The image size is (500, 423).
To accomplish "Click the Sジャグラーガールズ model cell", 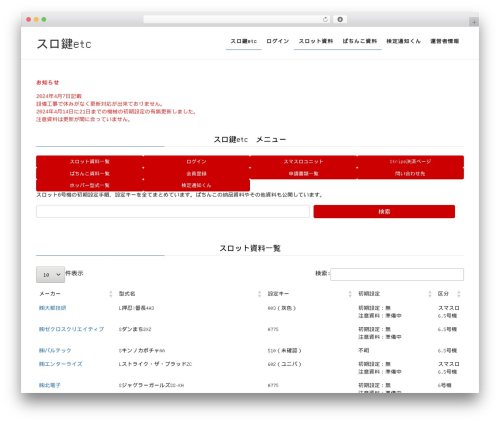I will click(x=151, y=385).
